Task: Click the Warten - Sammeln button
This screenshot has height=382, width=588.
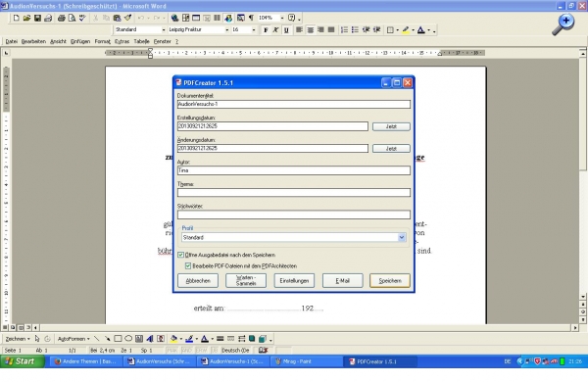Action: coord(246,280)
